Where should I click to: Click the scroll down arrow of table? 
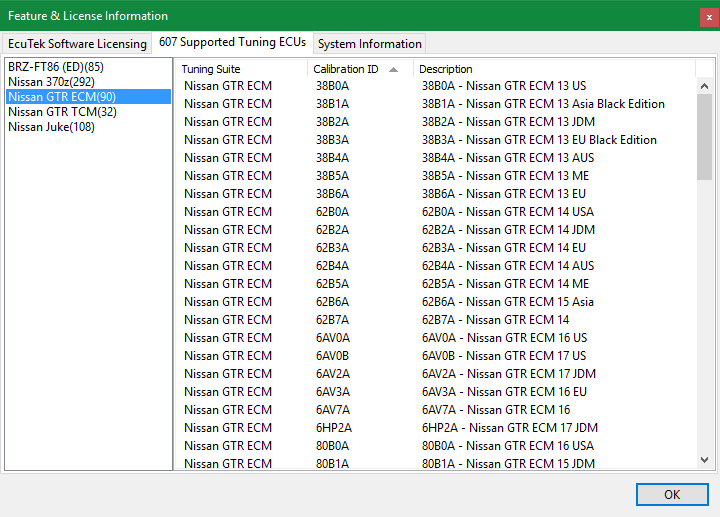pyautogui.click(x=705, y=460)
